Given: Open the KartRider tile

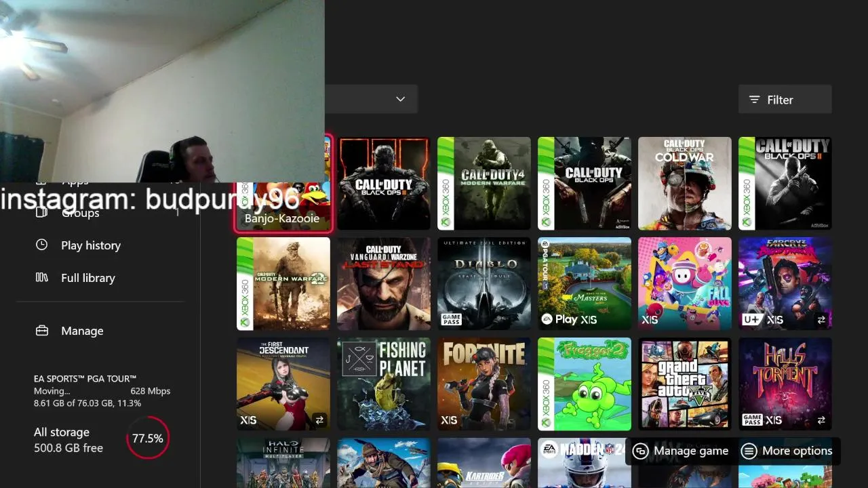Looking at the screenshot, I should (484, 463).
